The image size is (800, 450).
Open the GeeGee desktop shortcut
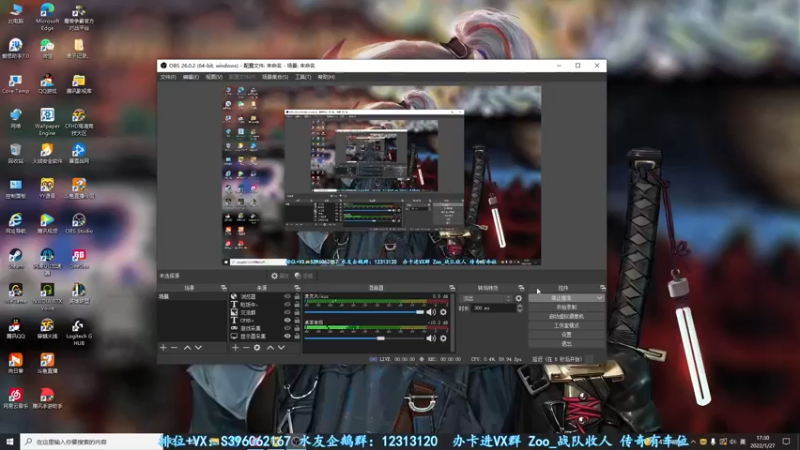[79, 259]
